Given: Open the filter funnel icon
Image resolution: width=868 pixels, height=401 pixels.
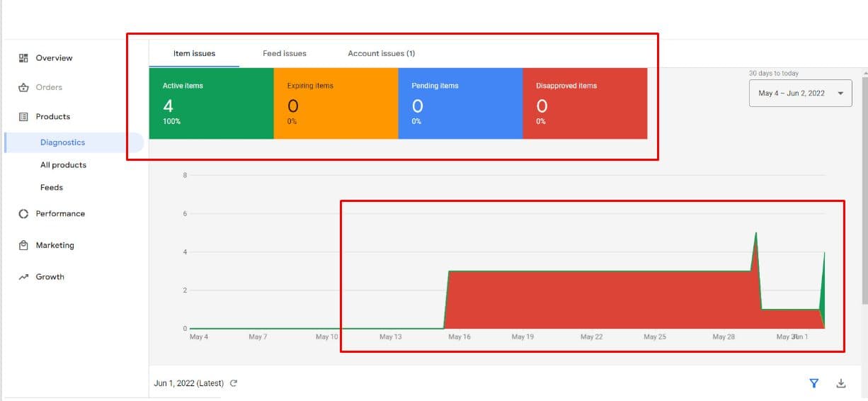Looking at the screenshot, I should coord(814,383).
